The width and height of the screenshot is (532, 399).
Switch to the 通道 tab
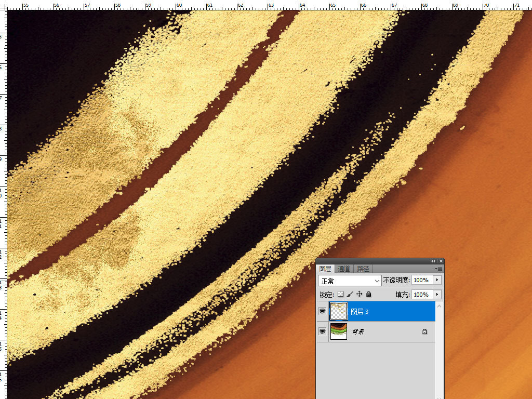tap(344, 269)
